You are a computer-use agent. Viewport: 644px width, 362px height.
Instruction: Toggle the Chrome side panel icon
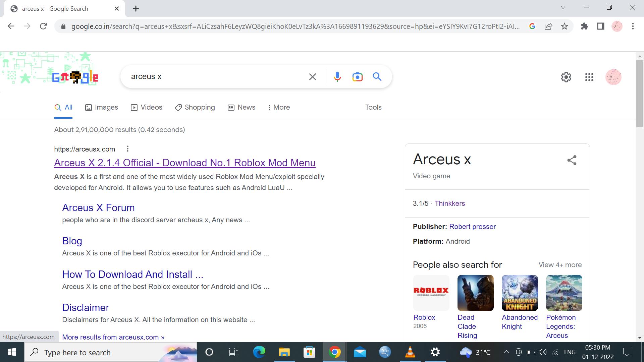[601, 26]
